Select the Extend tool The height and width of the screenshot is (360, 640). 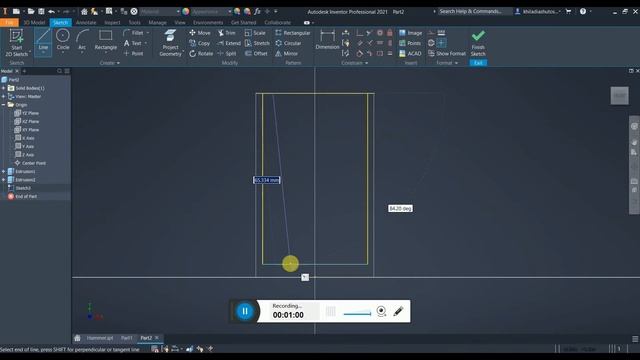(x=229, y=43)
